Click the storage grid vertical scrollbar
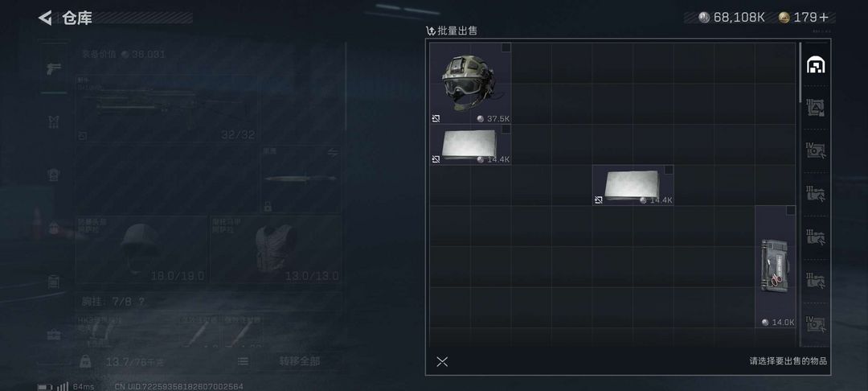Image resolution: width=868 pixels, height=391 pixels. pyautogui.click(x=800, y=72)
